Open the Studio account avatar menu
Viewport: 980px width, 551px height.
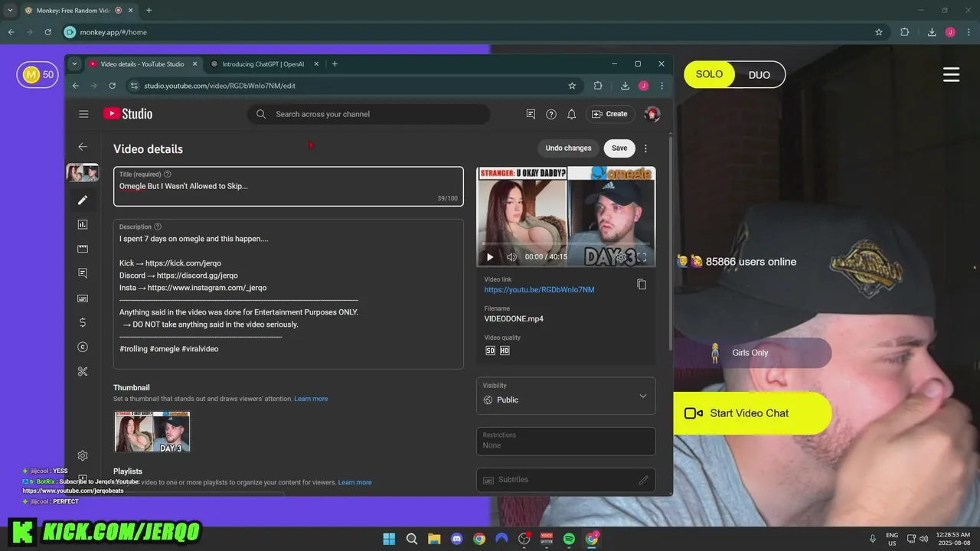(x=652, y=114)
